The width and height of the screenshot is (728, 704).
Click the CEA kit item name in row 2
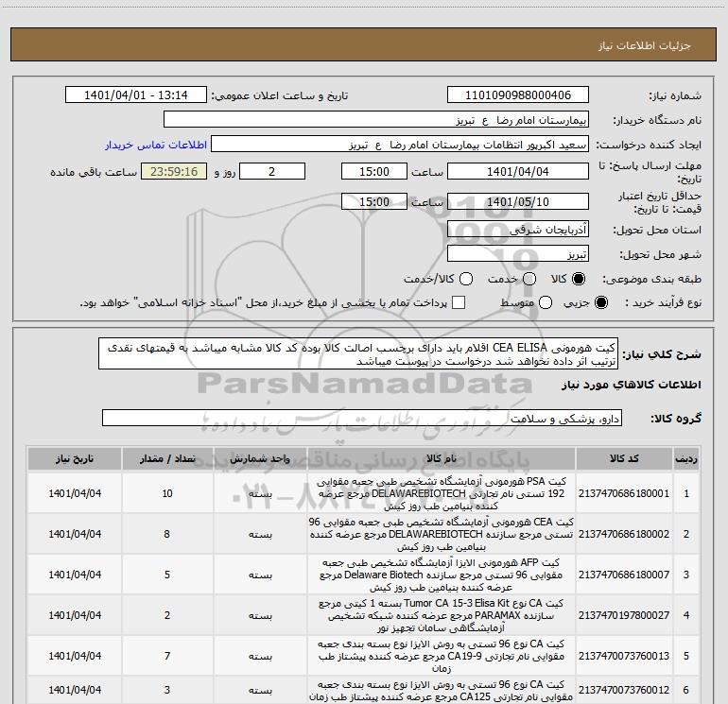pyautogui.click(x=442, y=534)
